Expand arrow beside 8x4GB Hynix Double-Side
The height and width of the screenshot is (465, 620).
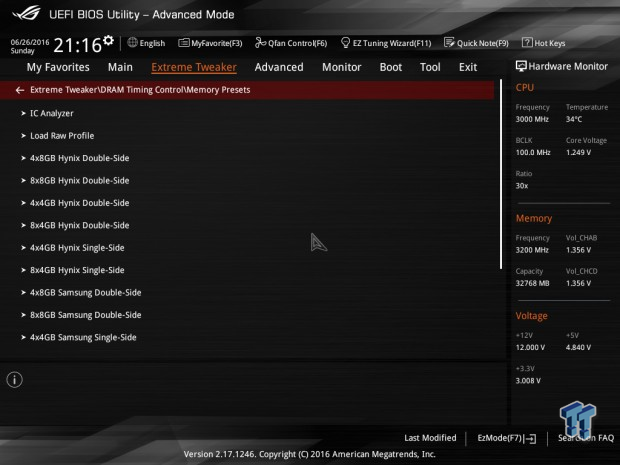click(23, 225)
